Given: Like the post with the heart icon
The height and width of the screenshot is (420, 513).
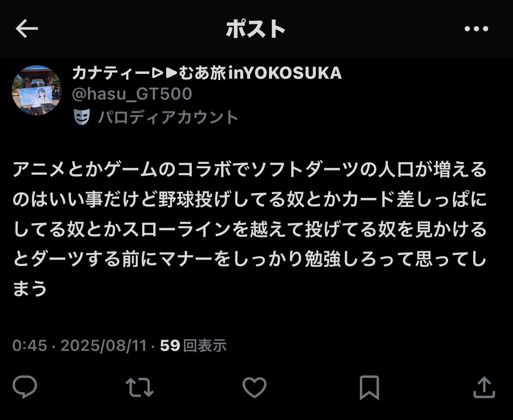Looking at the screenshot, I should point(254,387).
